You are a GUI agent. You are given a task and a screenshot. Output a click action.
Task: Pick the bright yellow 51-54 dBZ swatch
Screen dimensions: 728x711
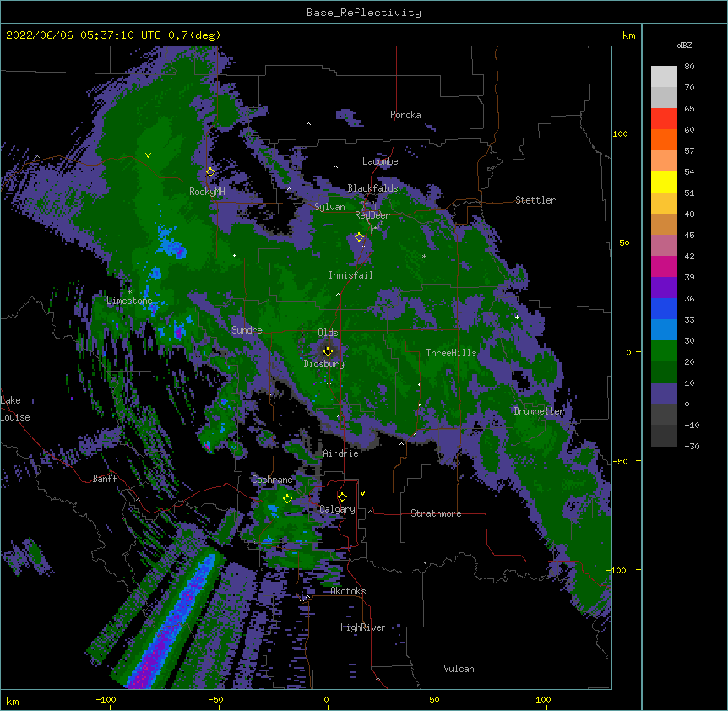(664, 182)
